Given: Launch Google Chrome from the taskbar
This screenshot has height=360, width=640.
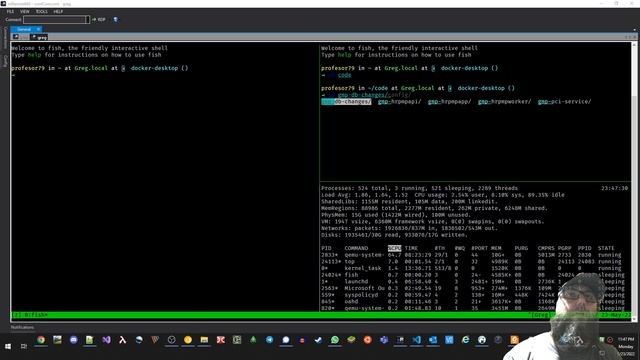Looking at the screenshot, I should 41,340.
